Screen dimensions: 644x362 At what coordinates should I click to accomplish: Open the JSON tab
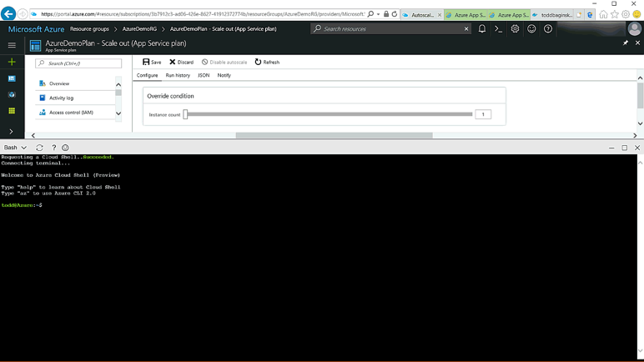point(204,75)
